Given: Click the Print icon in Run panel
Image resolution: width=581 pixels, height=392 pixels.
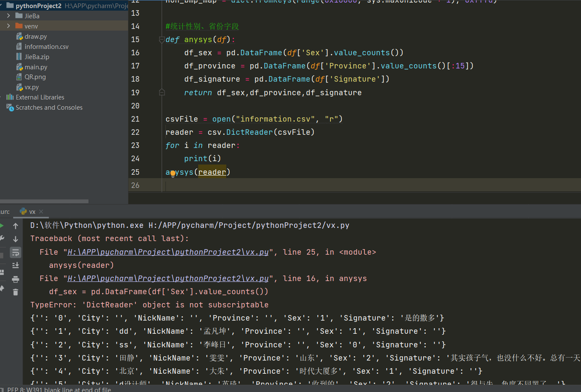Looking at the screenshot, I should [x=16, y=279].
